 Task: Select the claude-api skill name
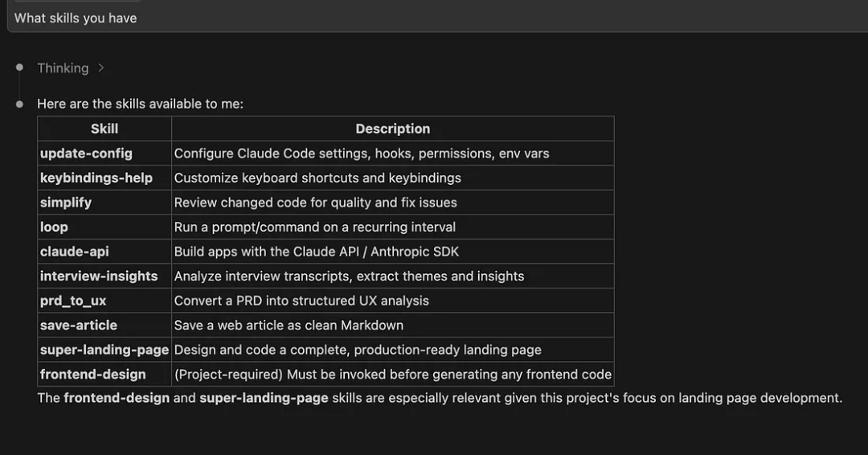[75, 252]
